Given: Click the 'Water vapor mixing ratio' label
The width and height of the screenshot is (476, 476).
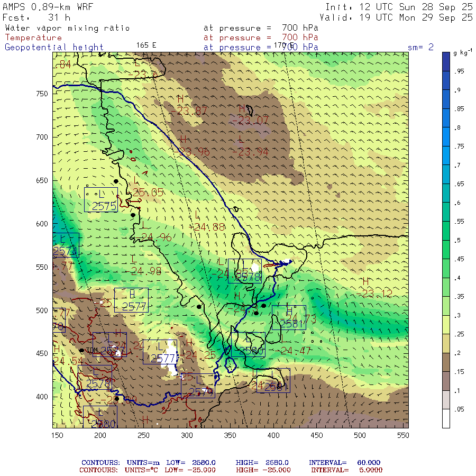Looking at the screenshot, I should click(67, 28).
